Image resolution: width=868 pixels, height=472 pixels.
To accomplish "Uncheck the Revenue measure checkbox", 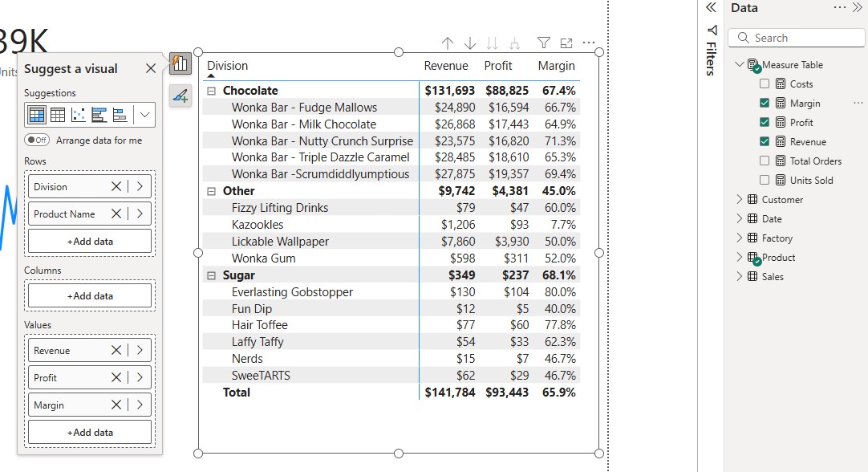I will coord(765,142).
